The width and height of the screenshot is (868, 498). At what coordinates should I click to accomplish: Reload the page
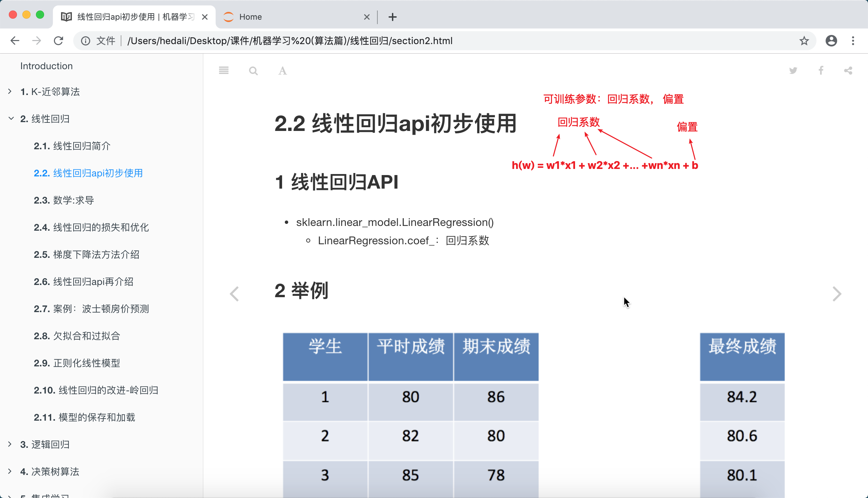coord(58,41)
